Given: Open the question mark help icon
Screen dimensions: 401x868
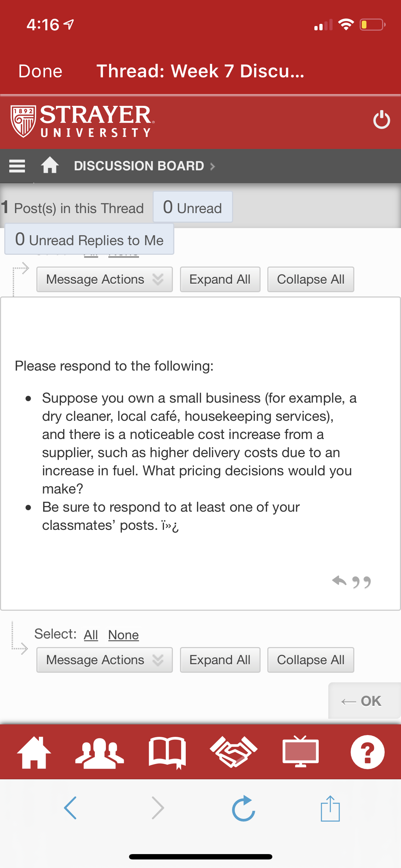Looking at the screenshot, I should 367,752.
